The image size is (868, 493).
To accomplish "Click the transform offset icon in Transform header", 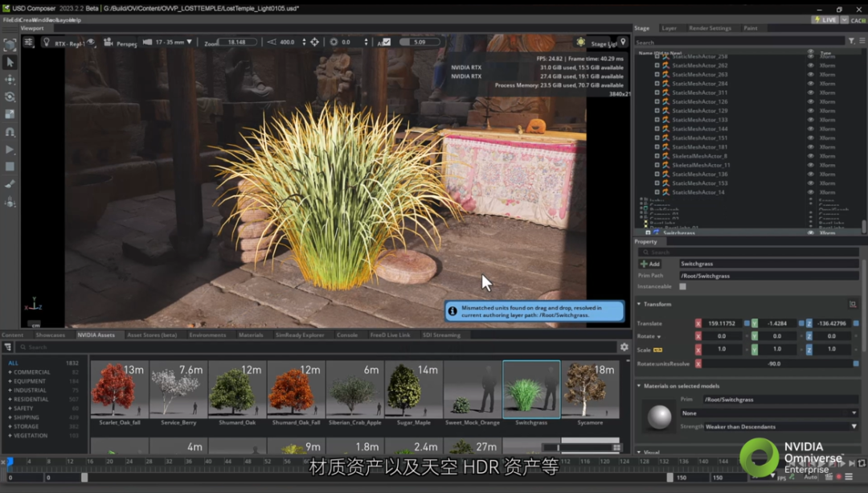I will (x=853, y=304).
